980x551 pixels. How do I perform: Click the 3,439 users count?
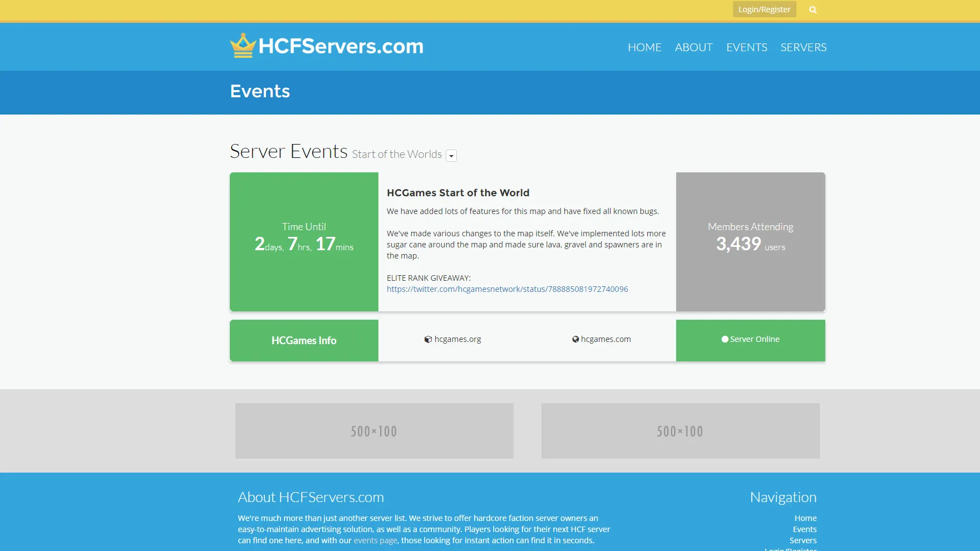751,244
